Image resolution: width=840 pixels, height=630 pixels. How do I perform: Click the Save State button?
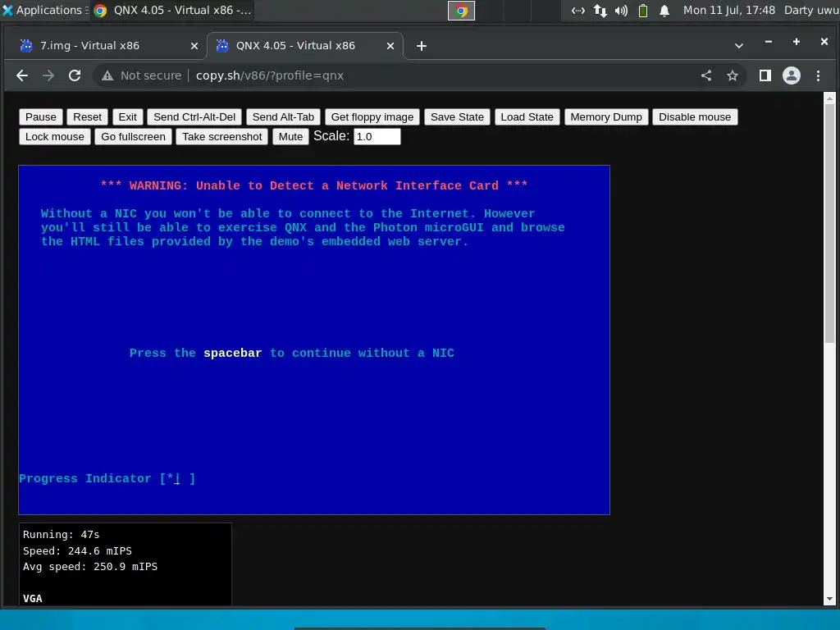tap(457, 116)
